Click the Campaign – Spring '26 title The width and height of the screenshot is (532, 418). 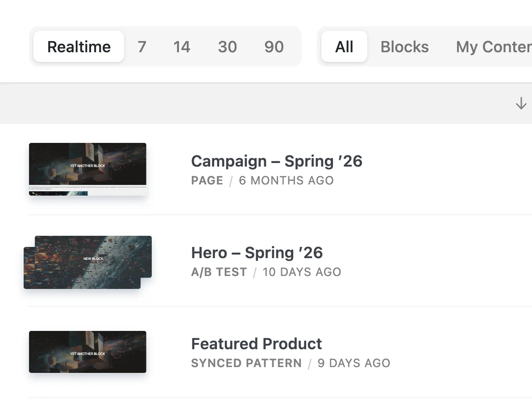click(x=277, y=161)
